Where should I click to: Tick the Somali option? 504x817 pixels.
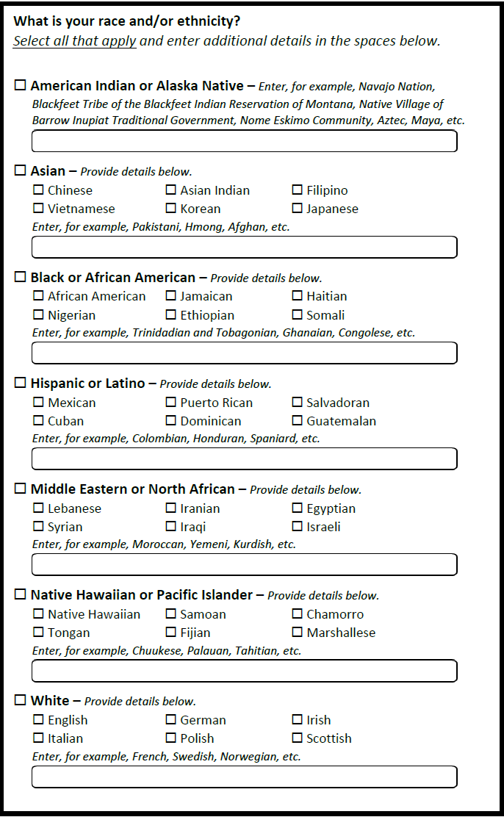pos(298,315)
